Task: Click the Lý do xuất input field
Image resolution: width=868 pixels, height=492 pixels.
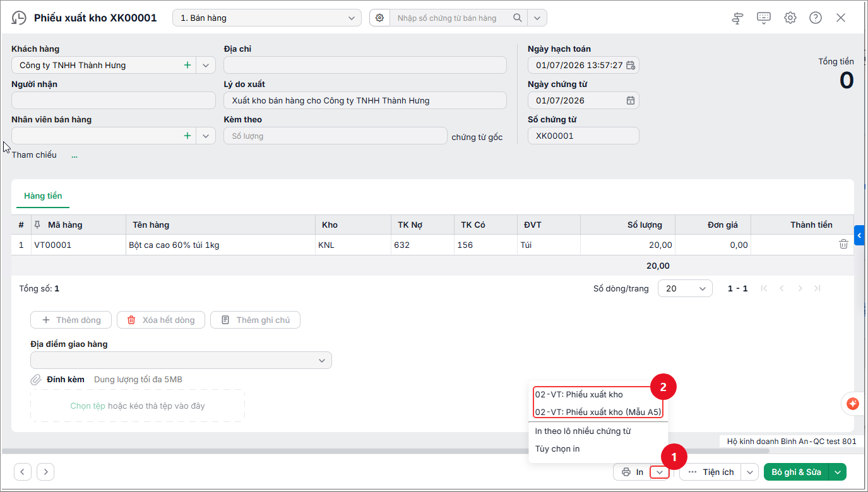Action: tap(365, 100)
